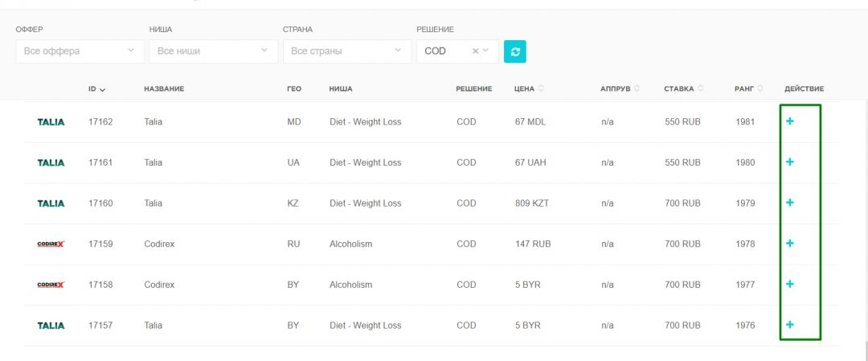This screenshot has width=868, height=361.
Task: Add offer Talia 17161 with plus icon
Action: (x=790, y=162)
